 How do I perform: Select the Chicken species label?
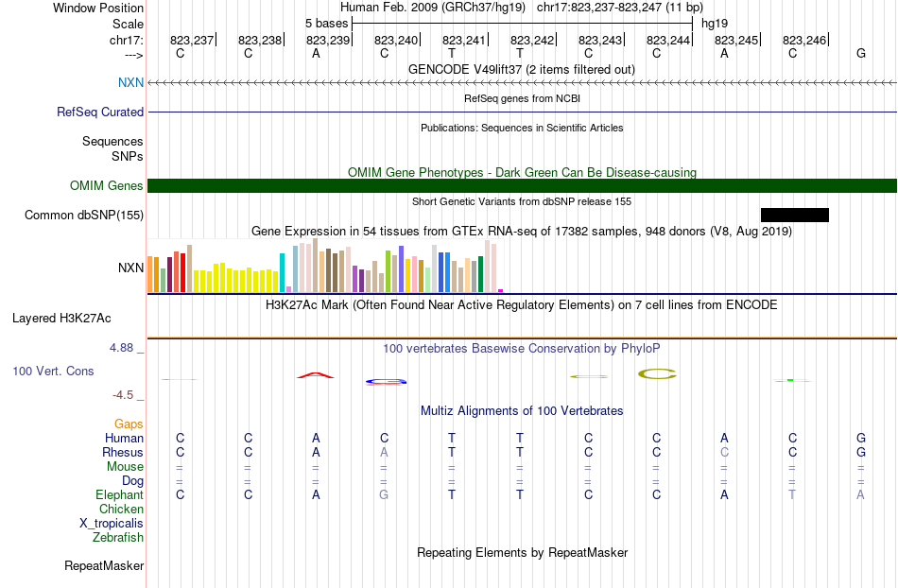tap(121, 509)
